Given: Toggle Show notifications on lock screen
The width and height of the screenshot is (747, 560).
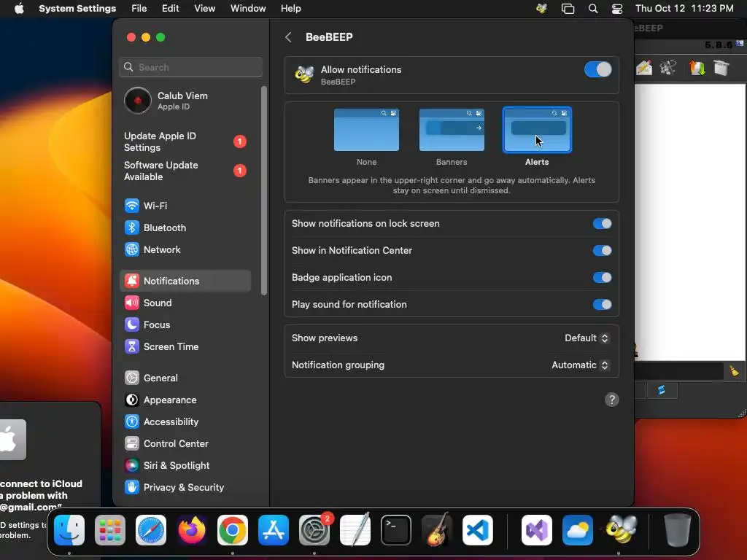Looking at the screenshot, I should [x=602, y=224].
